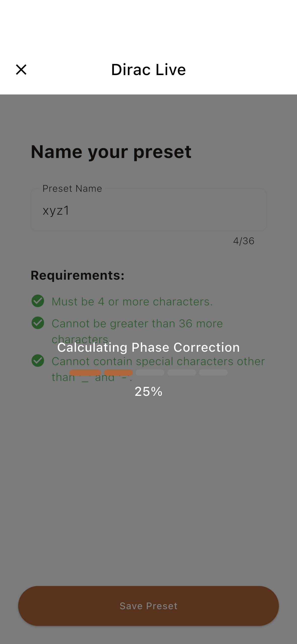Click the Name your preset heading
Image resolution: width=297 pixels, height=644 pixels.
click(111, 152)
